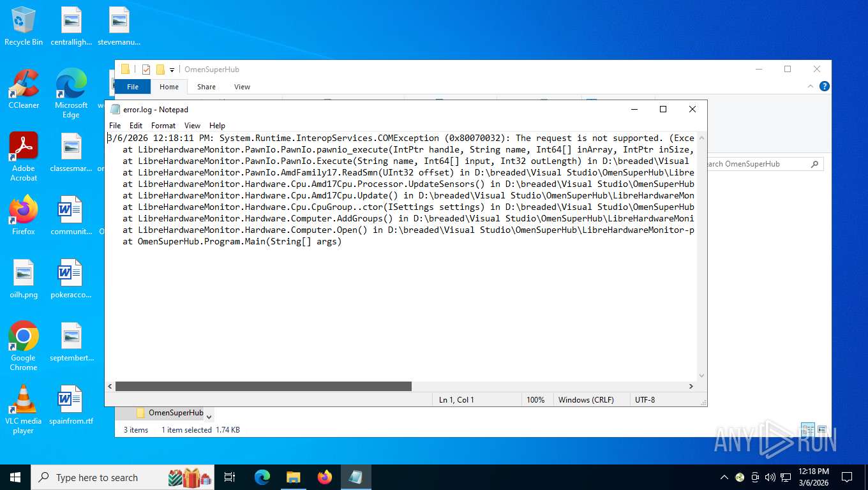The height and width of the screenshot is (490, 868).
Task: Collapse the Explorer ribbon with chevron
Action: (811, 86)
